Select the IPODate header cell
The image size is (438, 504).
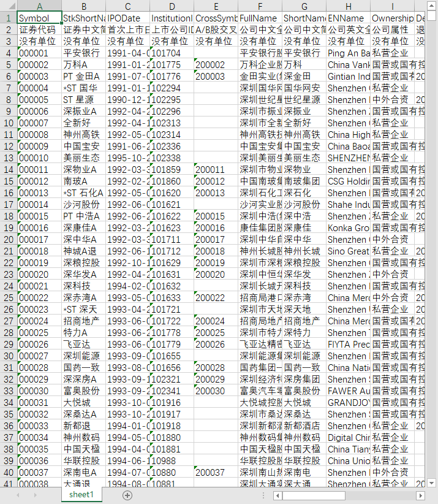128,18
